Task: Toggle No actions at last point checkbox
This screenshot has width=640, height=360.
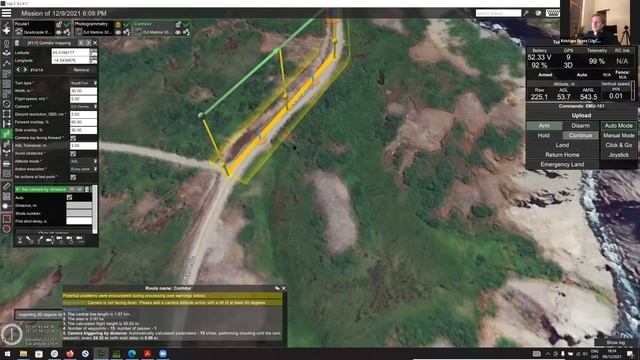Action: (x=73, y=177)
